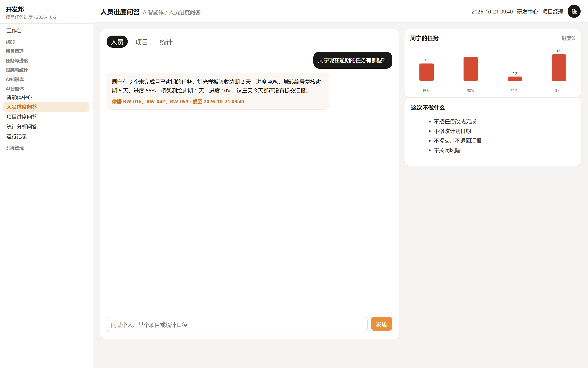Open 工作台 in the sidebar
The image size is (588, 368).
[46, 30]
